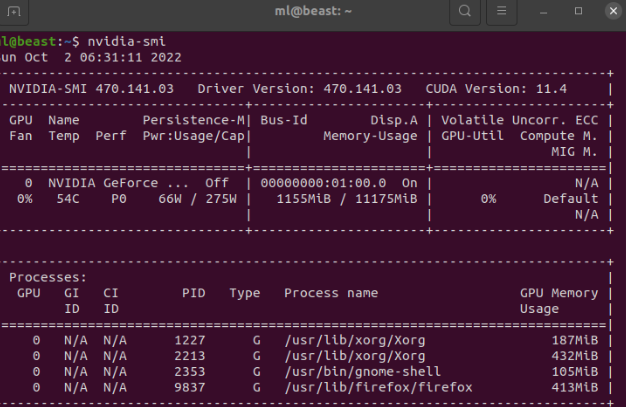Click the 1155MiB / 11175MiB memory usage
Screen dimensions: 626x407
click(346, 198)
